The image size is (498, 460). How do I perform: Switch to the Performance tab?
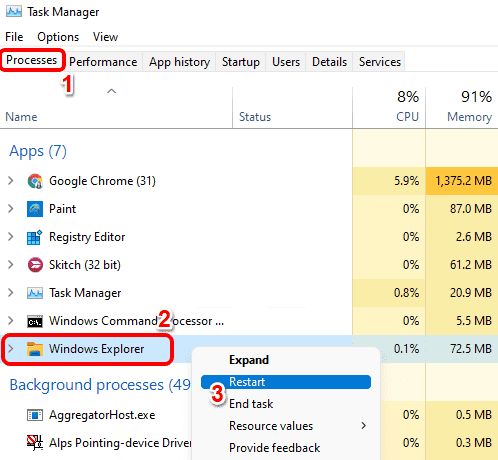103,62
